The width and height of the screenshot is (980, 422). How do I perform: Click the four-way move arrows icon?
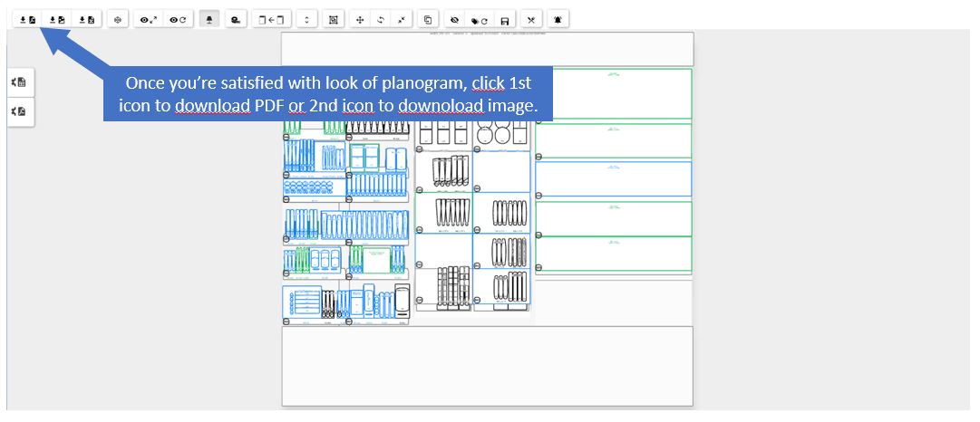coord(361,19)
